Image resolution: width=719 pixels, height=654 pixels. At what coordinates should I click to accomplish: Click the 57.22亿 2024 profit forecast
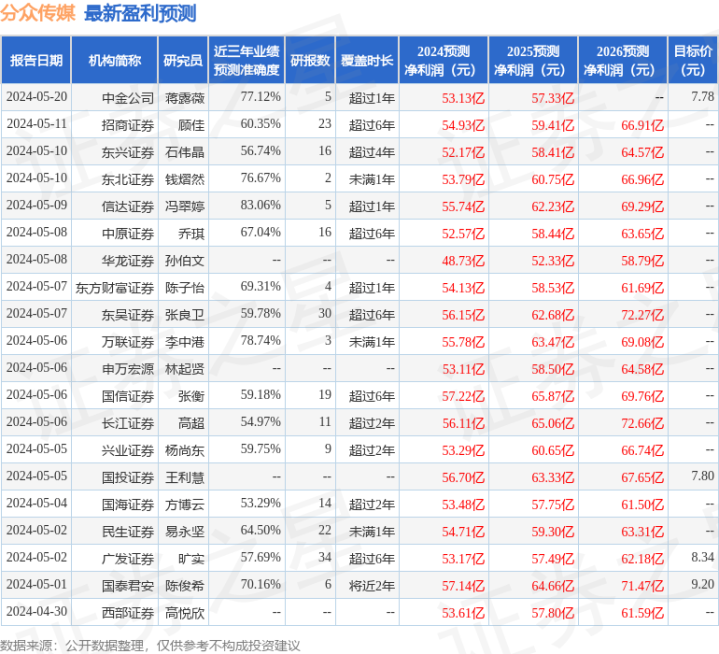463,396
